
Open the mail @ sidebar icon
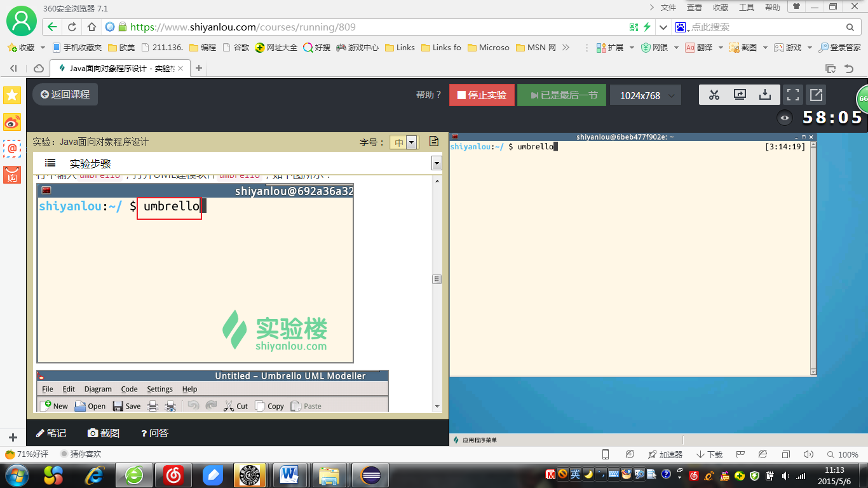(12, 148)
